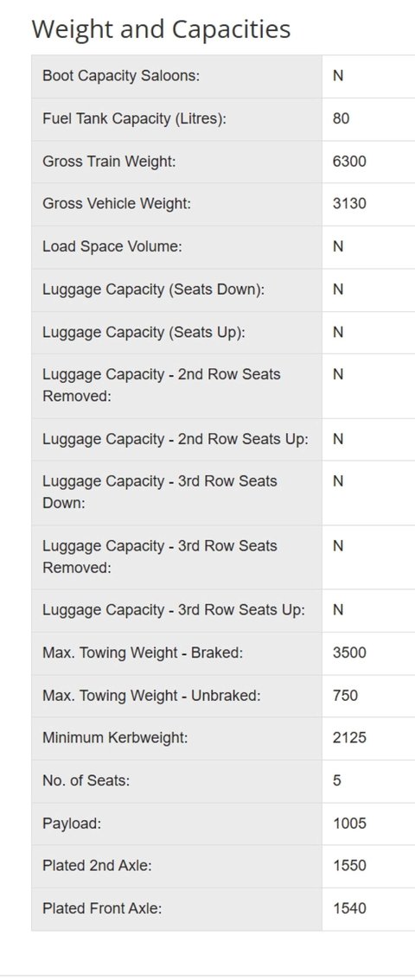Click the Max Towing Weight Braked value 3500
This screenshot has height=980, width=415.
pyautogui.click(x=349, y=652)
